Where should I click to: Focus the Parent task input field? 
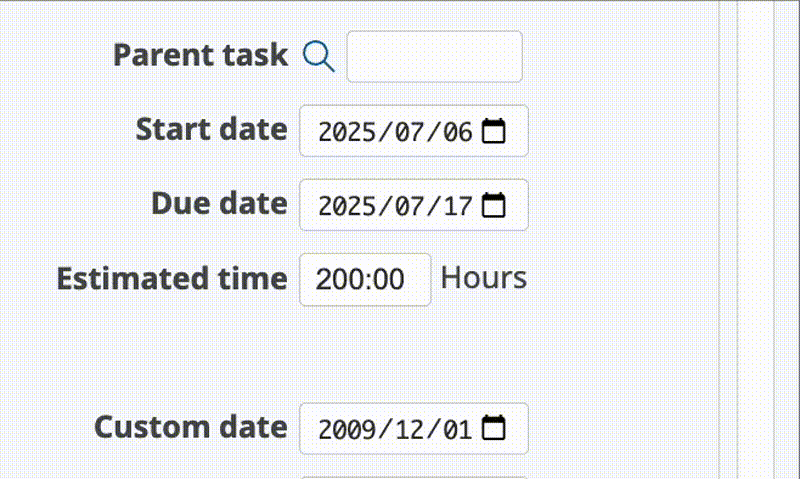coord(434,56)
